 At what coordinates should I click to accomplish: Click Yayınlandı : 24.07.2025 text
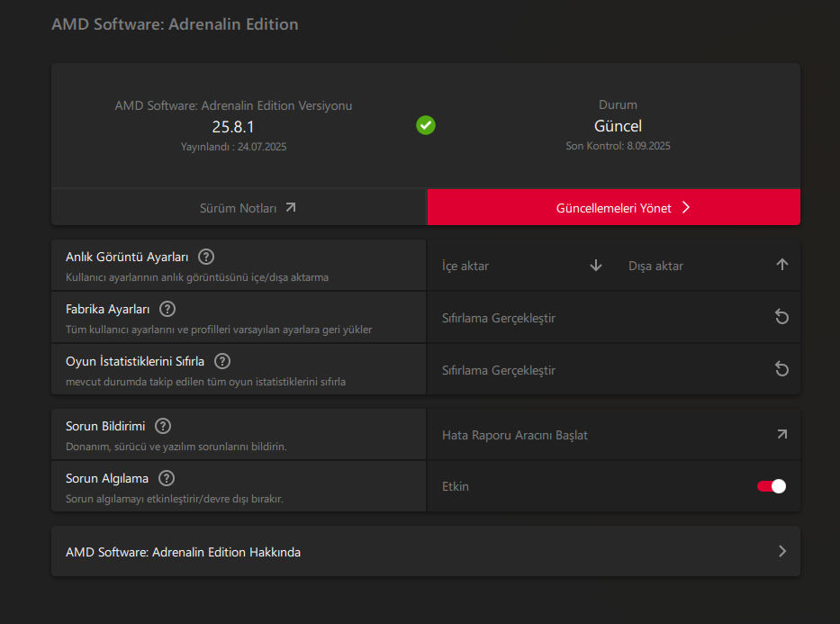click(233, 147)
